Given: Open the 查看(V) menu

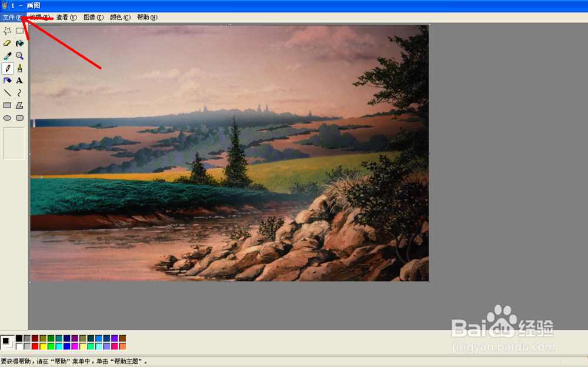Looking at the screenshot, I should [x=66, y=17].
